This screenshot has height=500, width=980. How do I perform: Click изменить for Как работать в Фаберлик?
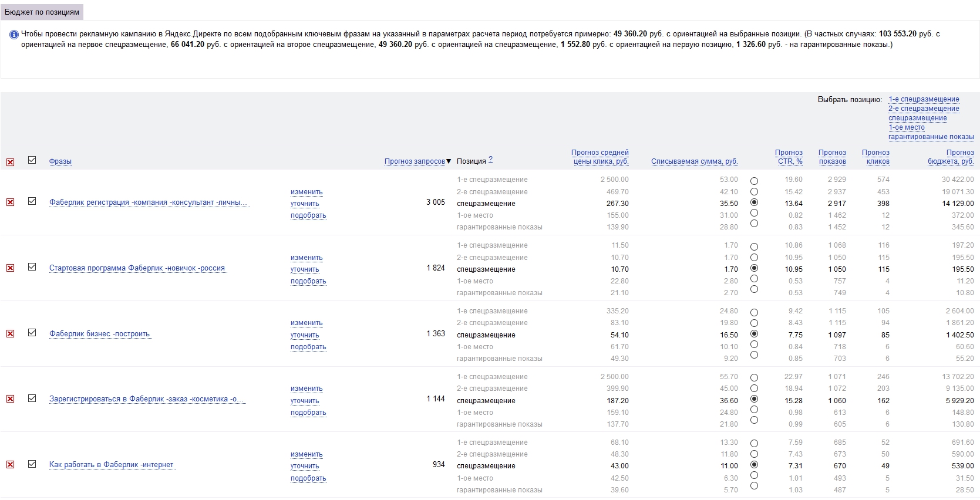(x=307, y=454)
